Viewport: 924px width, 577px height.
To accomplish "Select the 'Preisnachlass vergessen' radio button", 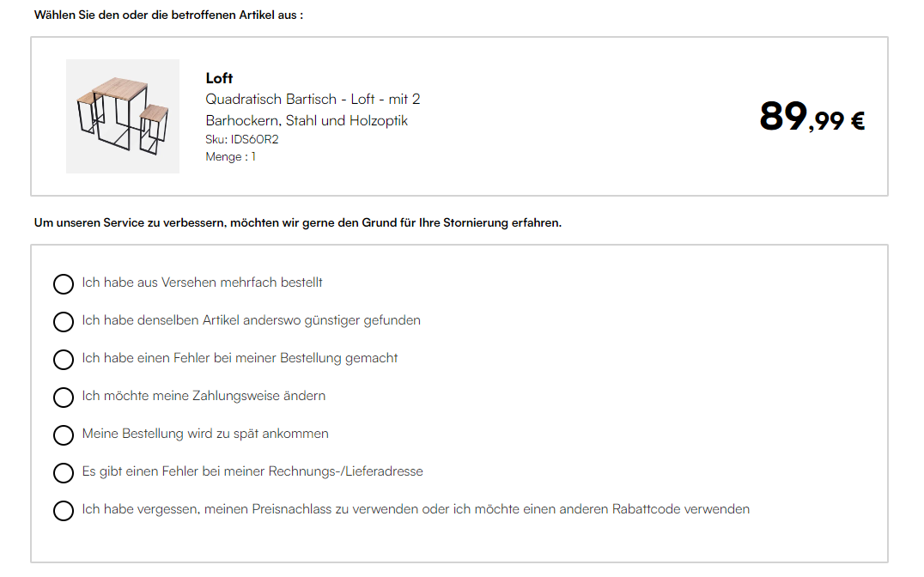I will [63, 510].
